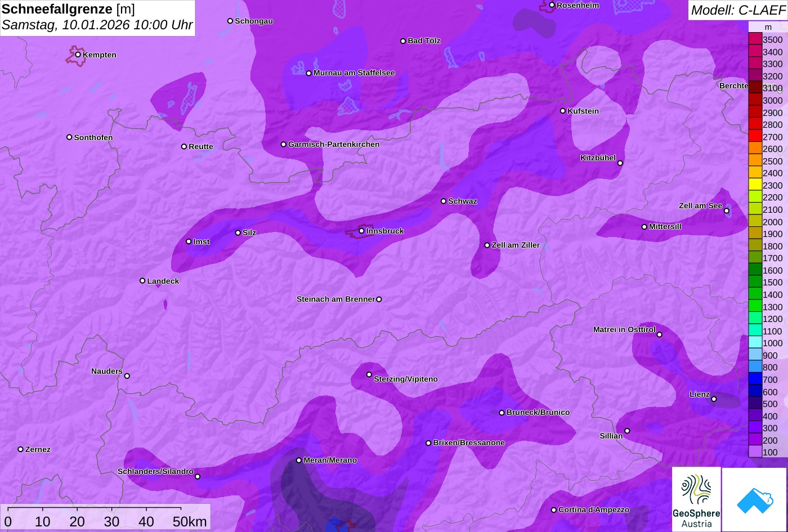Select the Cortina d'Ampezzo map marker
Image resolution: width=788 pixels, height=532 pixels.
554,510
